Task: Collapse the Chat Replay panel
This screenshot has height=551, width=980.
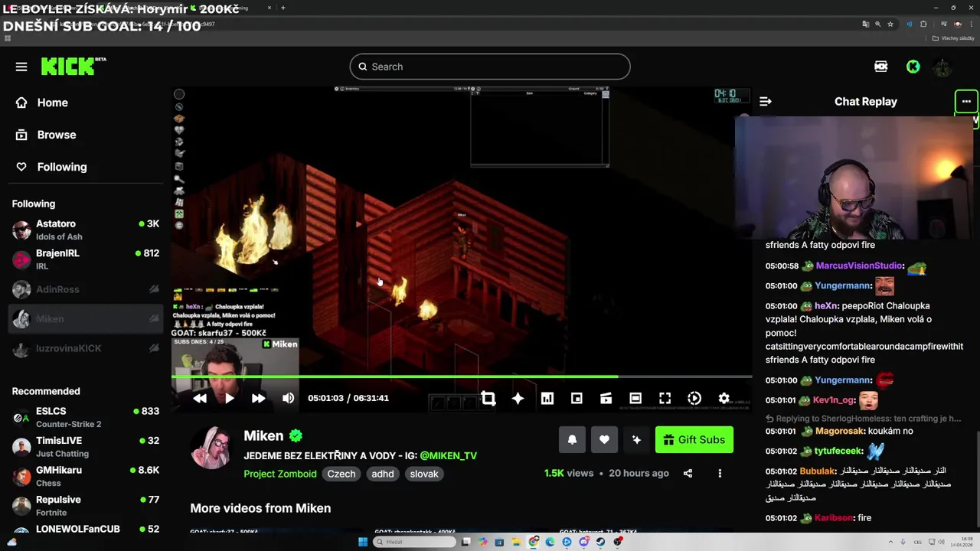Action: pyautogui.click(x=765, y=101)
